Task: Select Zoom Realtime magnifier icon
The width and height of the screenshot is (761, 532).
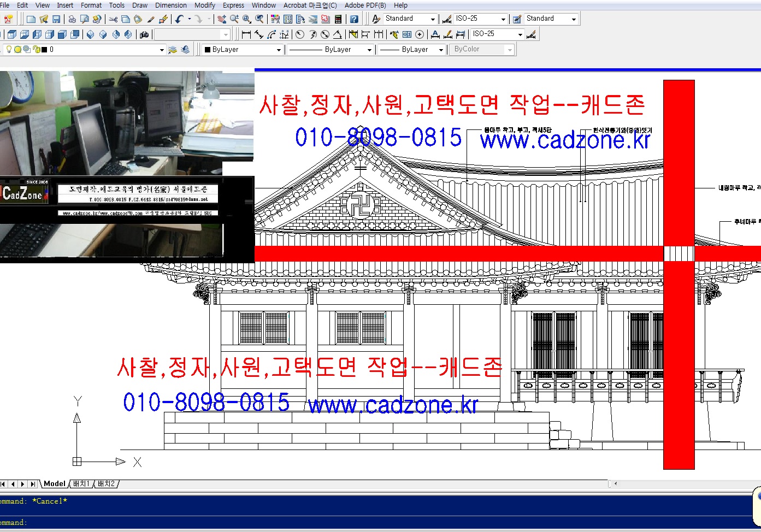Action: click(x=234, y=19)
